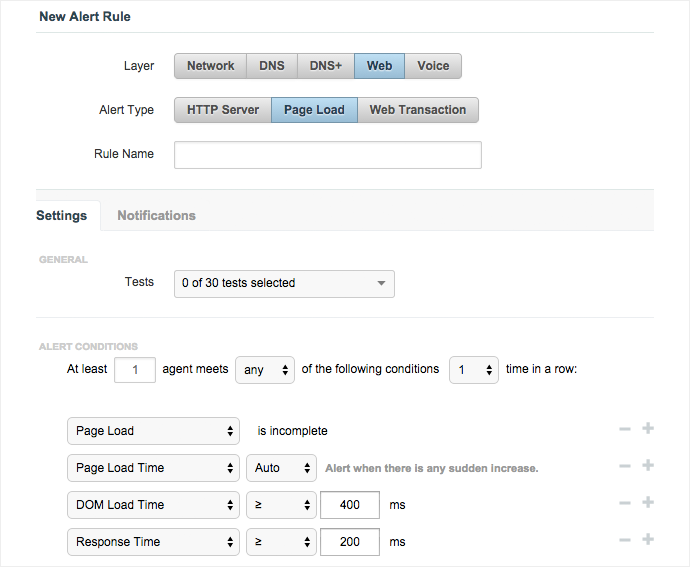Add condition after Page Load row
Screen dimensions: 690x567
pos(647,430)
